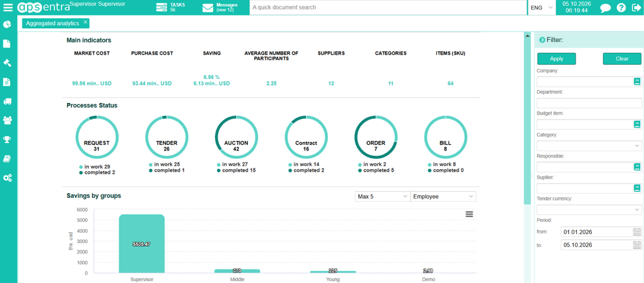Screen dimensions: 644x283
Task: Open the Budget item lookup icon
Action: click(637, 124)
